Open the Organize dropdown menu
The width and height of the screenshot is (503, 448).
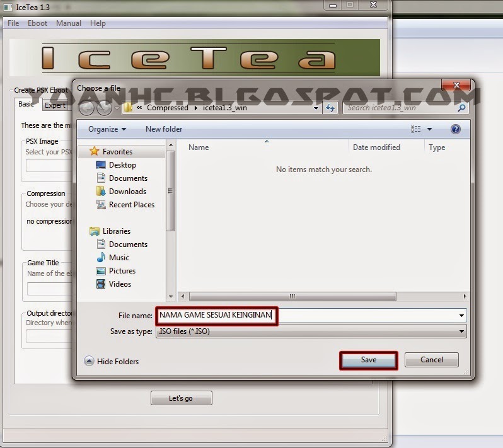(107, 129)
